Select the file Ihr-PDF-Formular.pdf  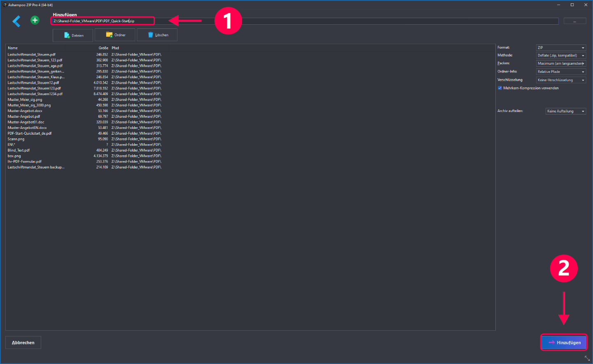point(24,161)
